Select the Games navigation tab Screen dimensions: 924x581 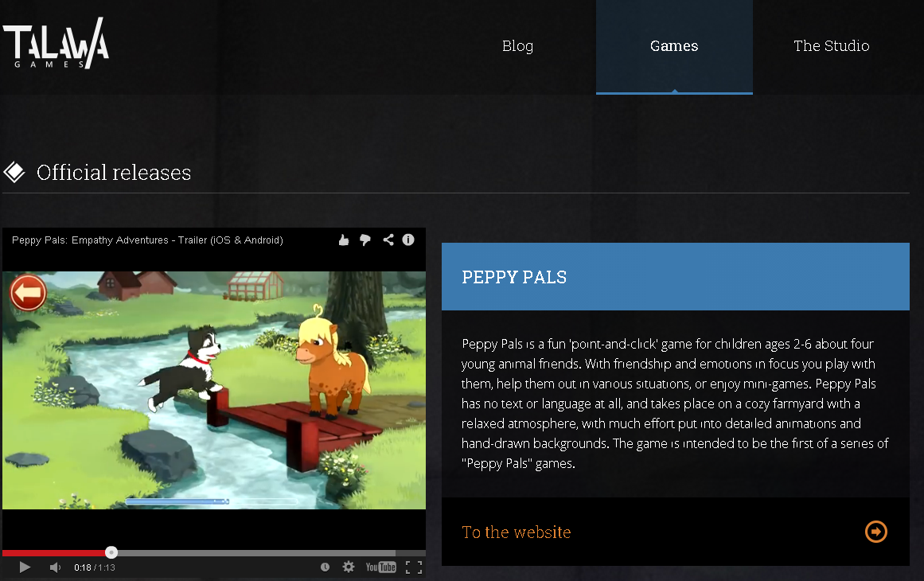[674, 46]
